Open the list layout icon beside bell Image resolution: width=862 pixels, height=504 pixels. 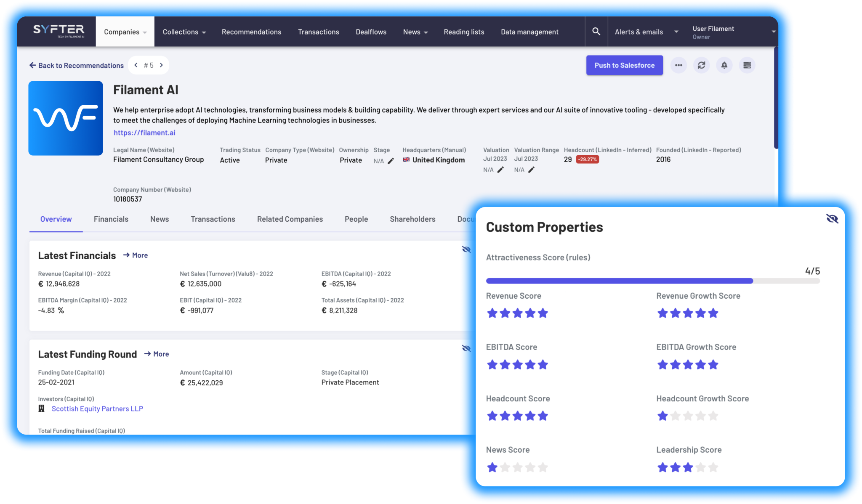[747, 65]
